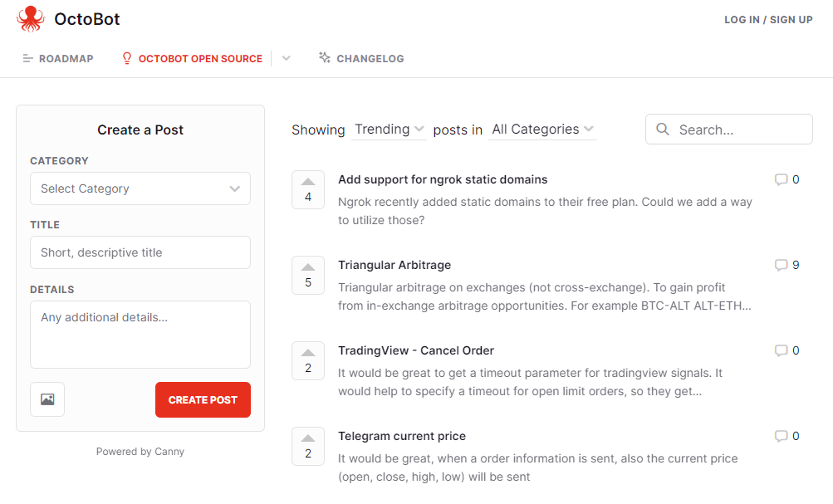Open the All Categories filter dropdown
Image resolution: width=833 pixels, height=504 pixels.
point(542,129)
